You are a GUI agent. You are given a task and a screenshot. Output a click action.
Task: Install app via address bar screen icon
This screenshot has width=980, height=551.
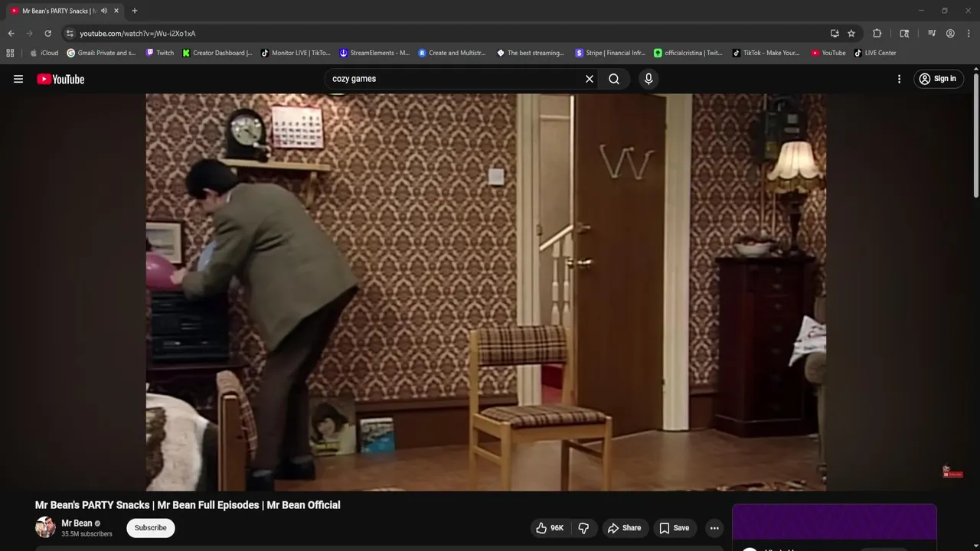(835, 34)
